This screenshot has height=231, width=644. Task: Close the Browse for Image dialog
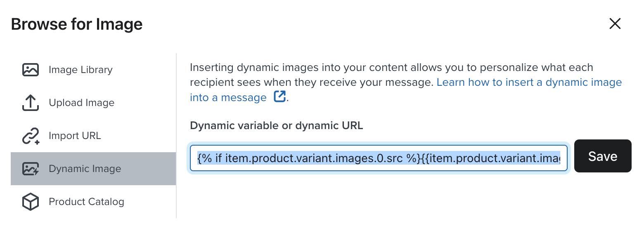(615, 24)
